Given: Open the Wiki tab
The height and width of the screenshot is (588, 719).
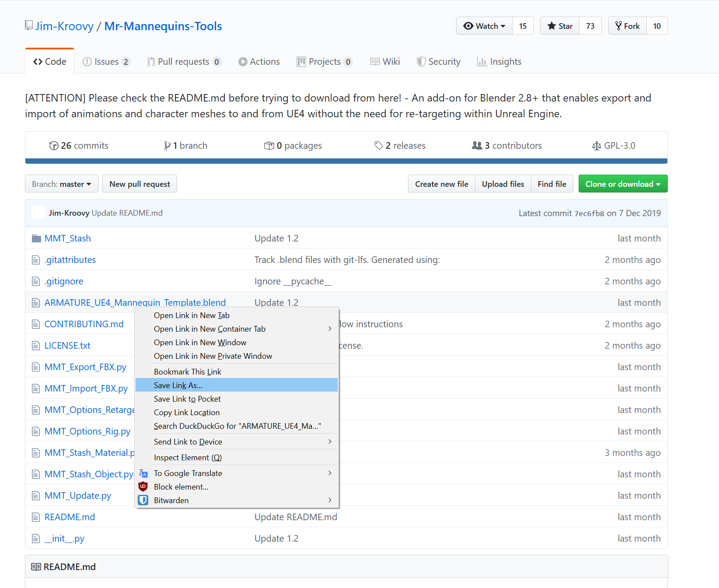Looking at the screenshot, I should coord(385,62).
